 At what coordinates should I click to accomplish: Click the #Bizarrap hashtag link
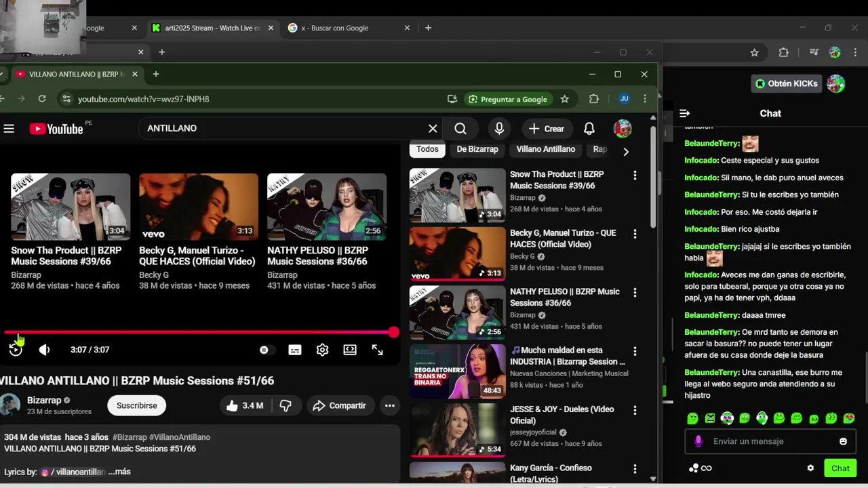tap(130, 437)
